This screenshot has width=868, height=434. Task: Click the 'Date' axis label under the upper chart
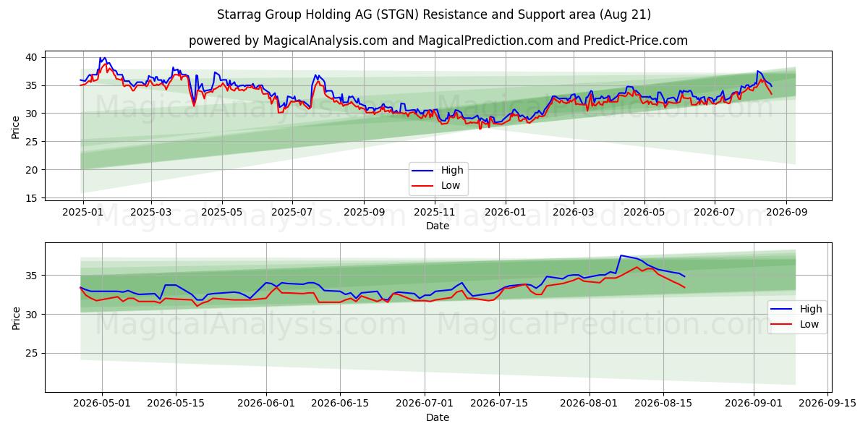(438, 226)
